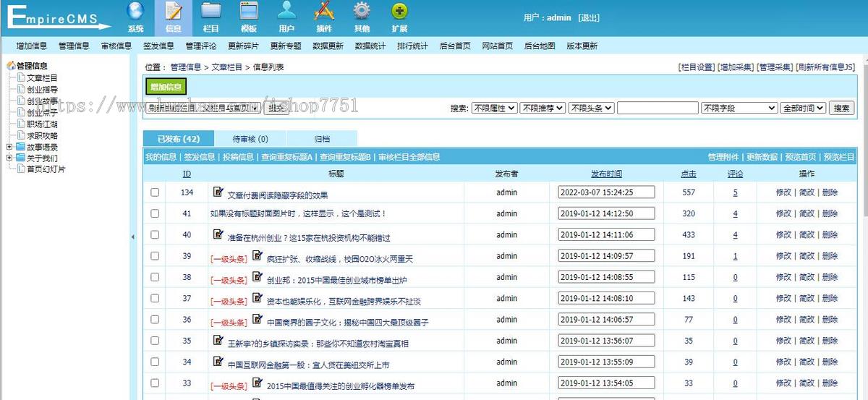Check the checkbox for row ID 36

click(155, 320)
